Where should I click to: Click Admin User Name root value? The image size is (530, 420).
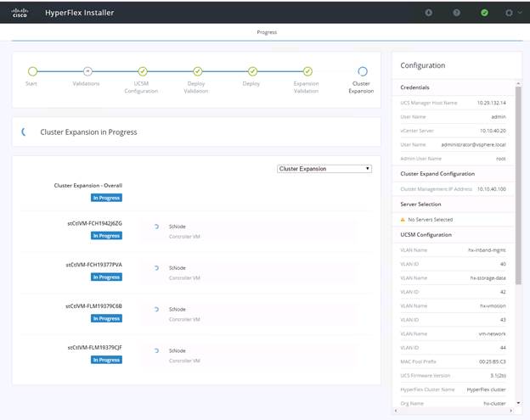(501, 159)
